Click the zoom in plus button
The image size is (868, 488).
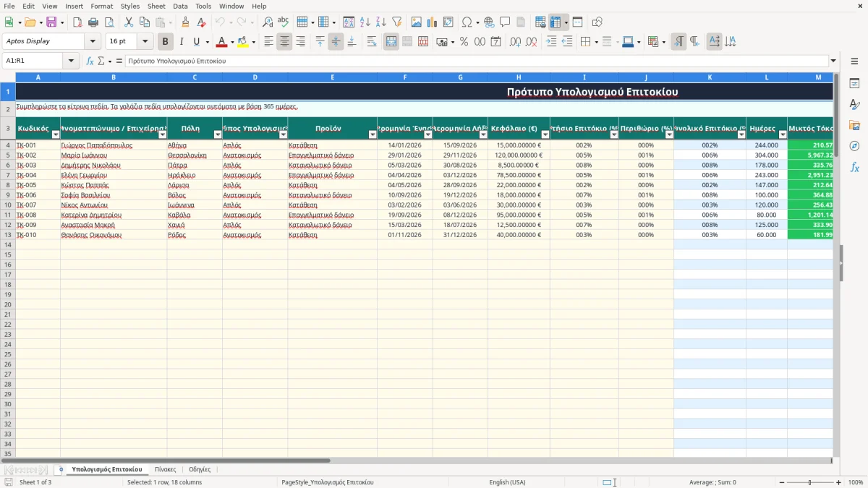coord(839,482)
